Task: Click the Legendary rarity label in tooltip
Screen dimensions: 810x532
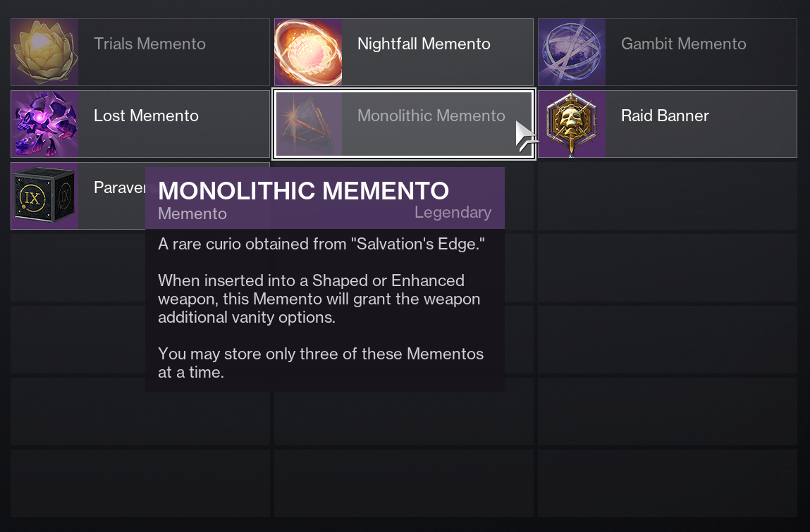Action: [x=453, y=212]
